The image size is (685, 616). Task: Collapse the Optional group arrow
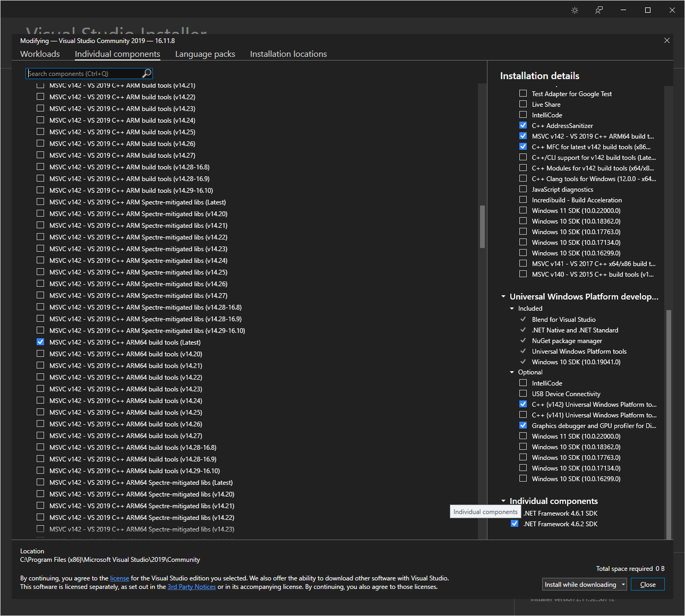[512, 372]
